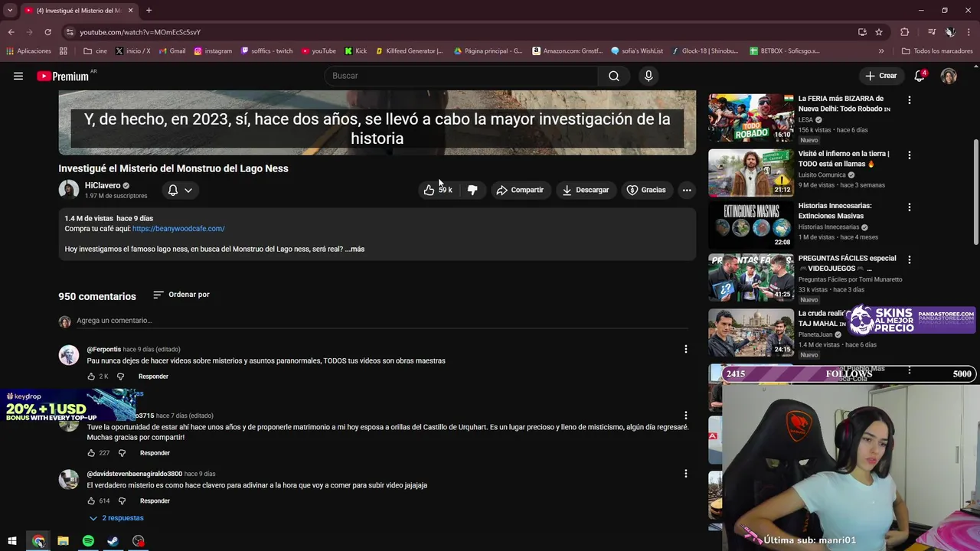
Task: Expand 2 respuestas under last comment
Action: (116, 518)
